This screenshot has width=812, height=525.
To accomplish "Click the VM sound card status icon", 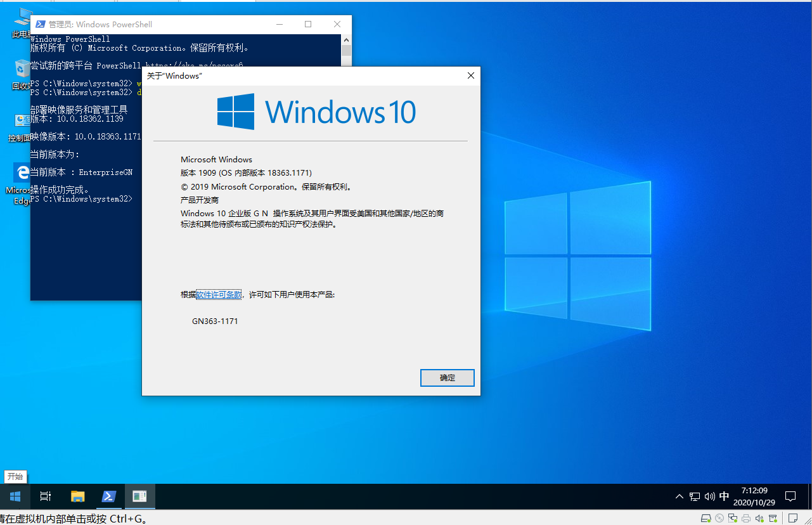I will click(760, 518).
